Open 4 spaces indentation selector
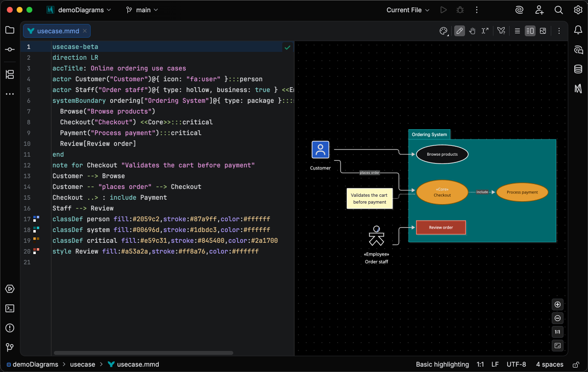 click(x=549, y=364)
